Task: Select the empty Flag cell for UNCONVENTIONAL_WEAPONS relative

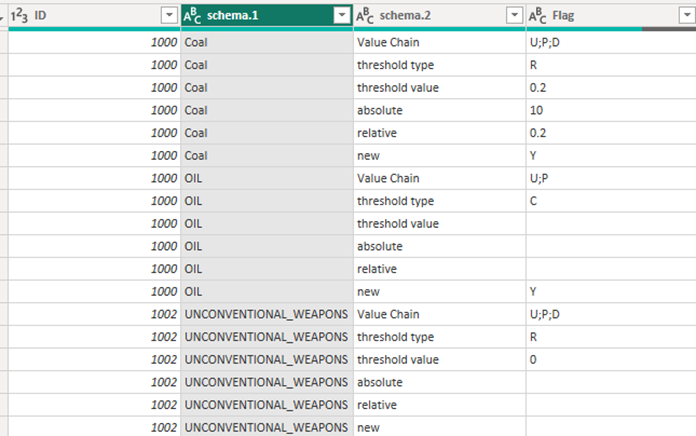Action: (611, 405)
